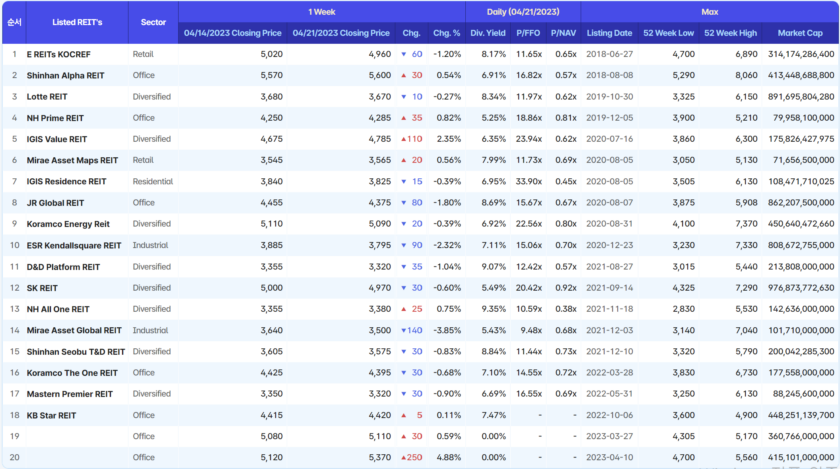The height and width of the screenshot is (469, 840).
Task: Select D&D Platform REIT name
Action: pyautogui.click(x=63, y=267)
